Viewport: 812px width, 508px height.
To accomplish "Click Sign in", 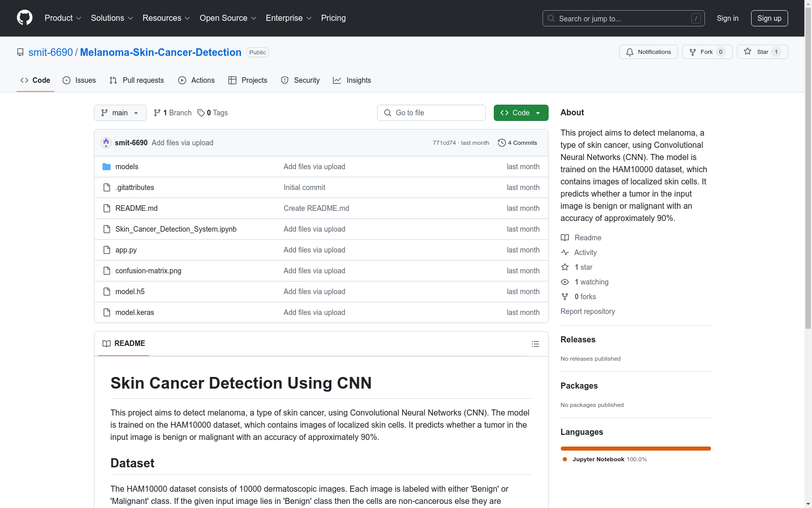I will (727, 18).
